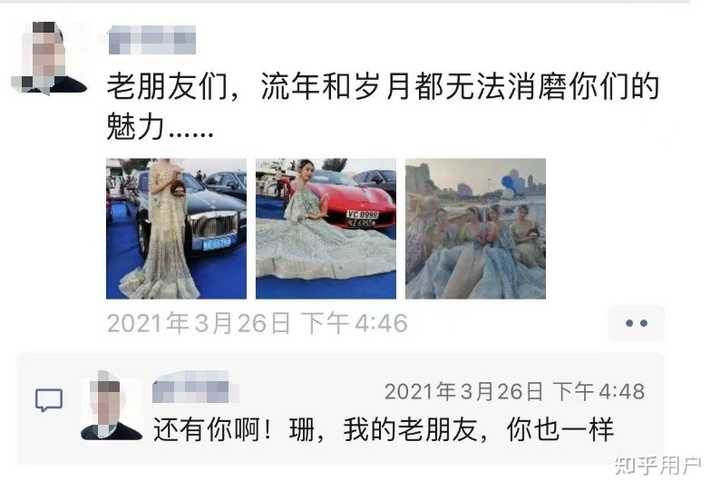This screenshot has width=720, height=491.
Task: Tap the Rolls-Royce grille in first photo
Action: pos(214,225)
